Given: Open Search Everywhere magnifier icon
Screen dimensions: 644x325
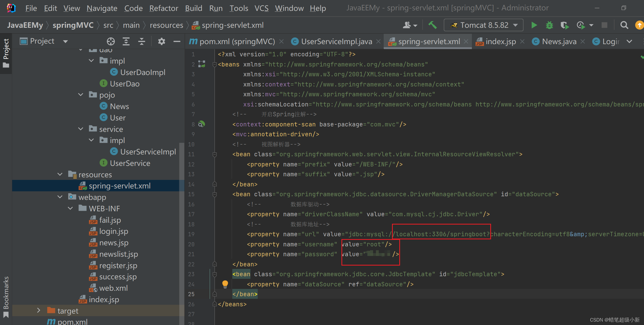Looking at the screenshot, I should [624, 25].
